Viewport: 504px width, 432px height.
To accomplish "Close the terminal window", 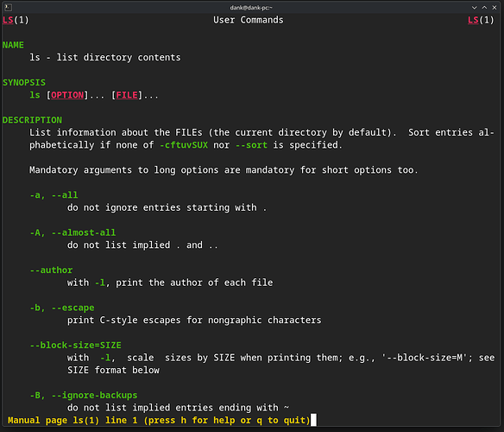I will [x=495, y=8].
